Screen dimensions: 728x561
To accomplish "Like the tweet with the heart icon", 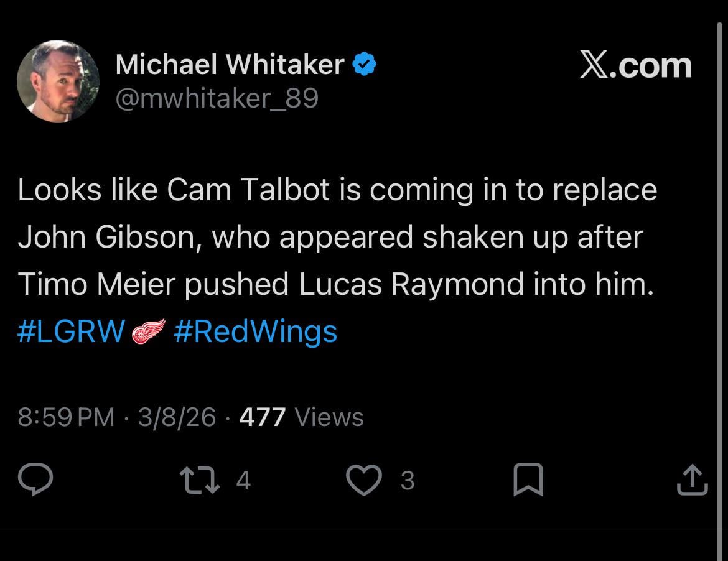I will 363,481.
